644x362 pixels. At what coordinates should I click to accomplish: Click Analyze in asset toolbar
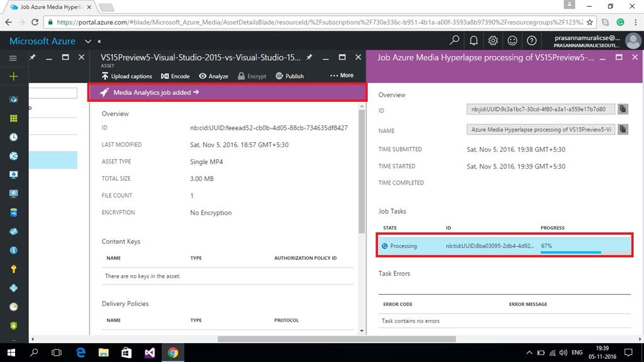[x=214, y=76]
